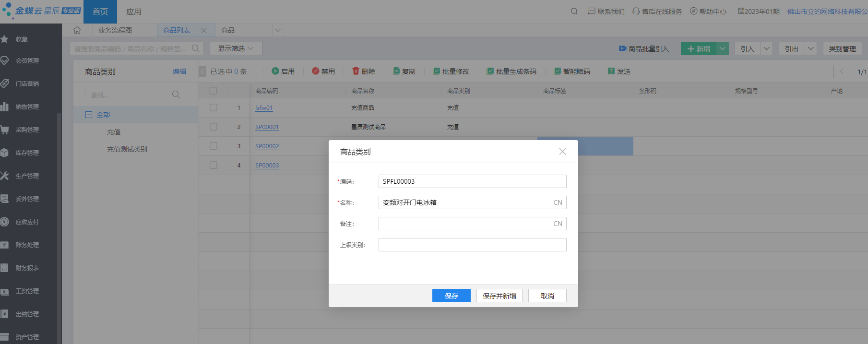Click 取消 button in dialog

[547, 296]
